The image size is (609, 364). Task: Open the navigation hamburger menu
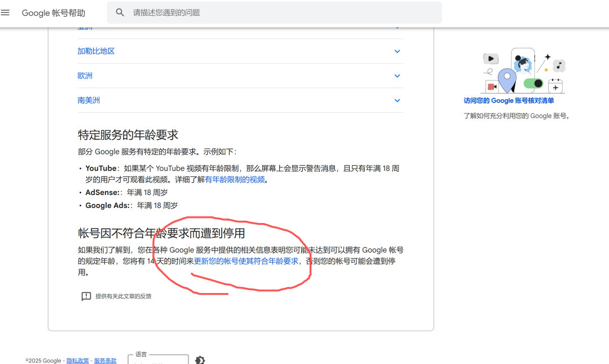point(7,12)
